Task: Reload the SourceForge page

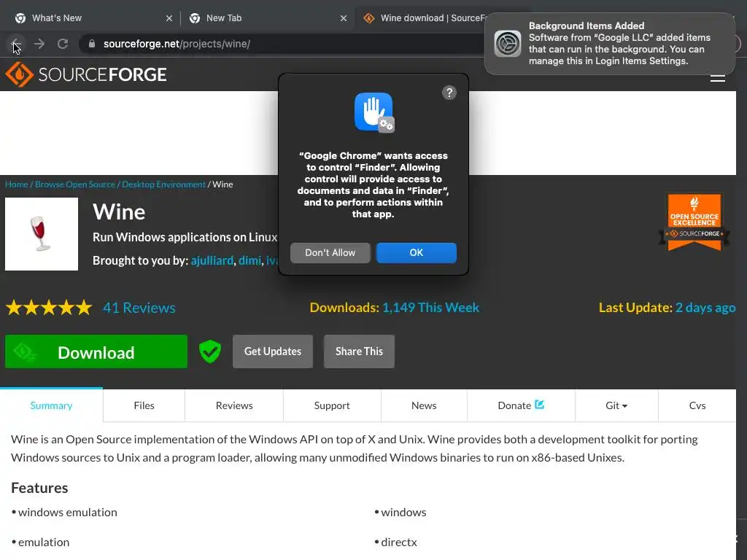Action: (x=63, y=44)
